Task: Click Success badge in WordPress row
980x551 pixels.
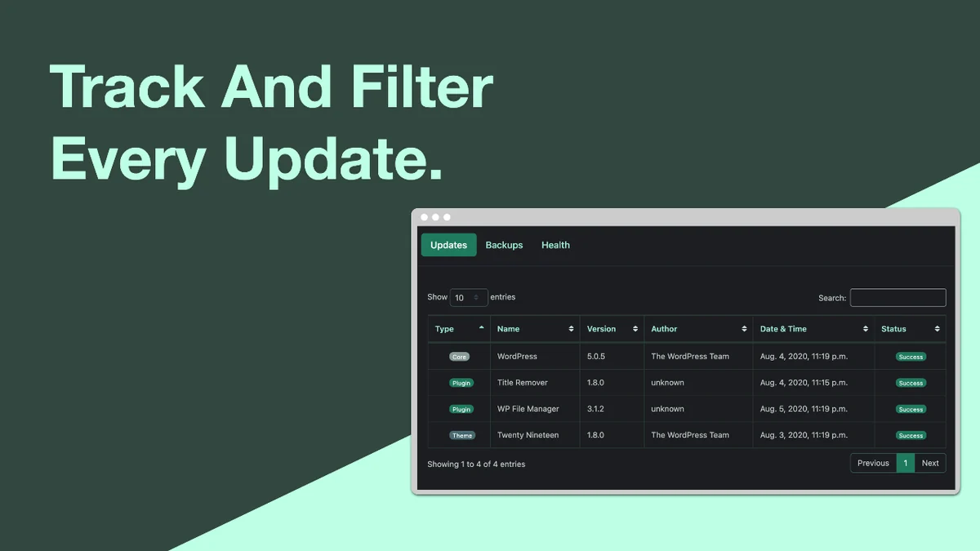Action: click(x=911, y=357)
